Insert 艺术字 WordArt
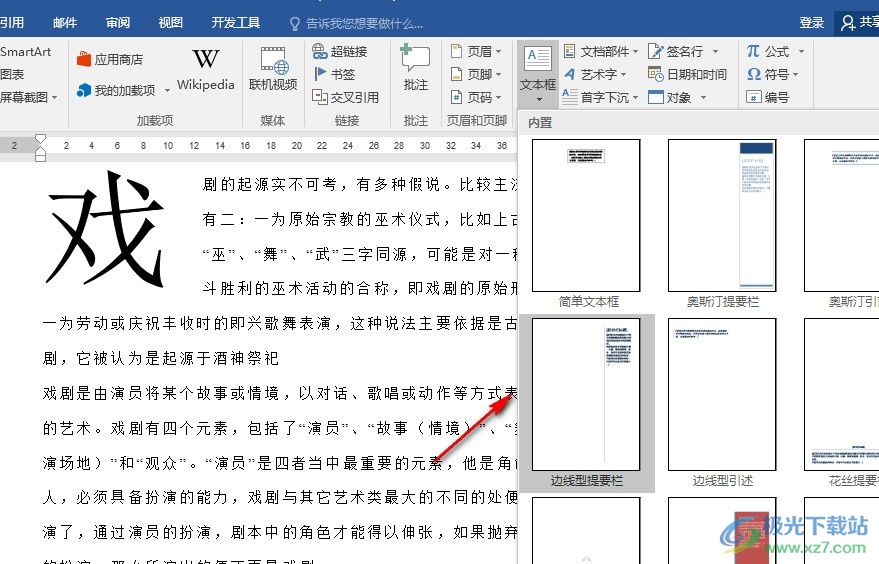The width and height of the screenshot is (879, 564). 595,74
